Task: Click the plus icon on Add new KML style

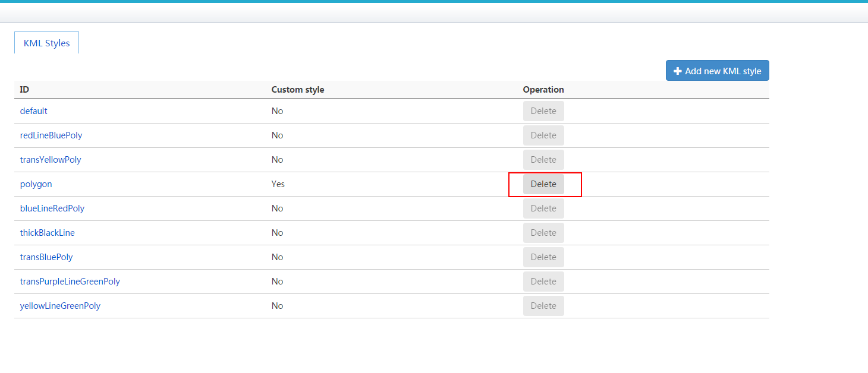Action: click(x=677, y=71)
